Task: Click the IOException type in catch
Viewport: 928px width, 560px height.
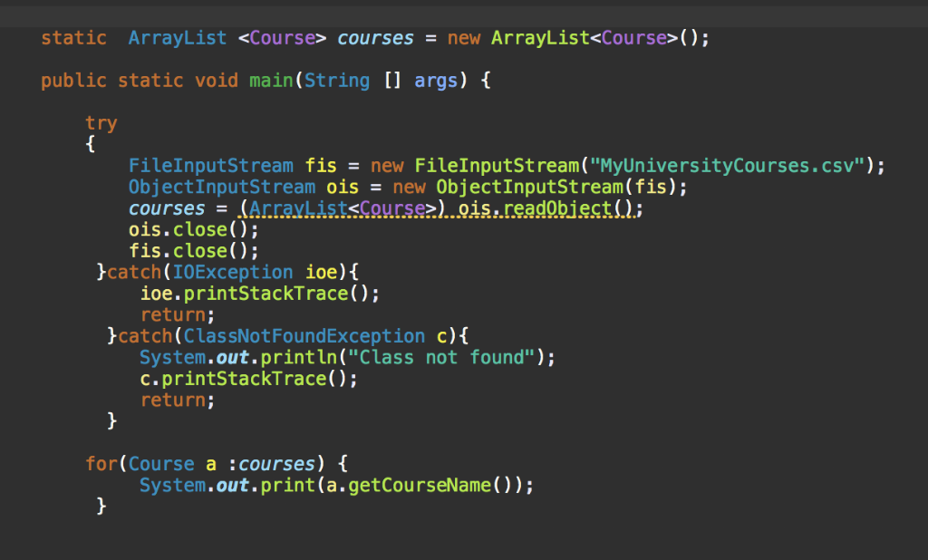Action: [233, 273]
